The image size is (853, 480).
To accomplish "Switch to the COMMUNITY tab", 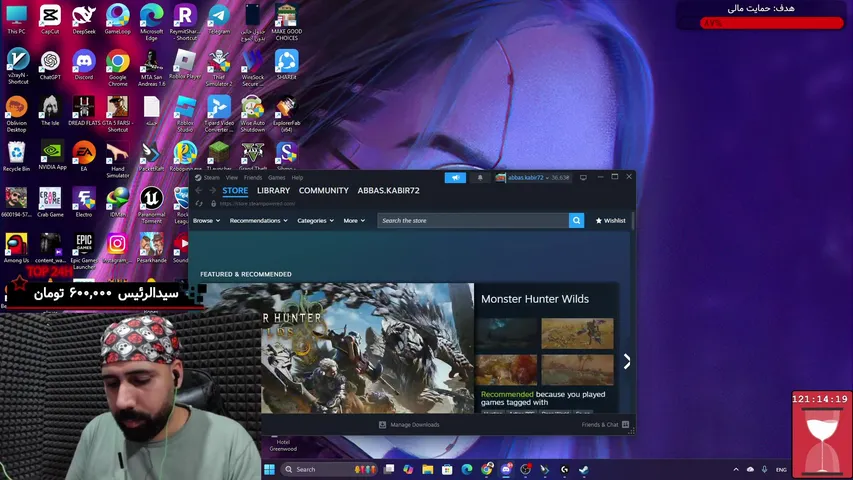I will 324,190.
